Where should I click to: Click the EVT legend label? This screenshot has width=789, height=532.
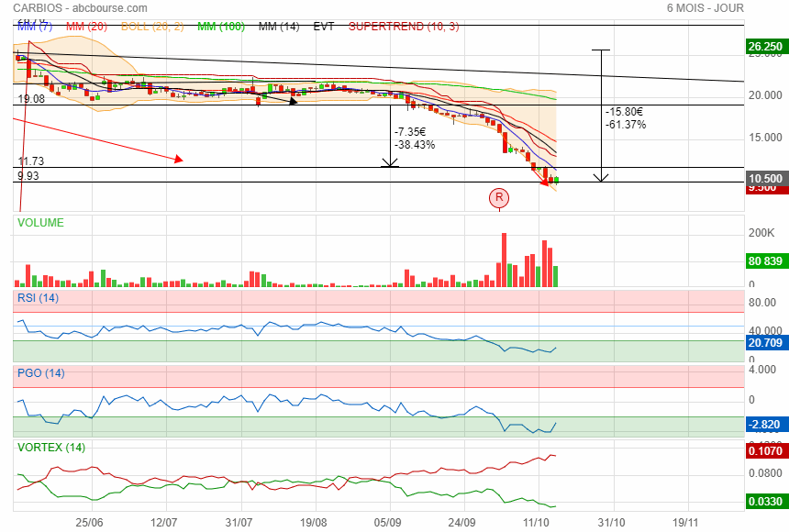point(324,27)
